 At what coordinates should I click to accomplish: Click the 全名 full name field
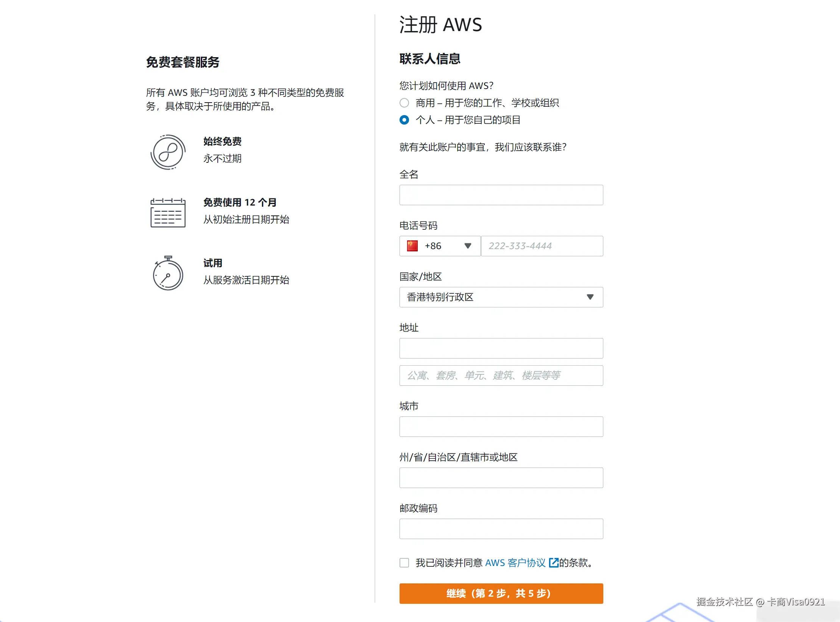tap(501, 195)
